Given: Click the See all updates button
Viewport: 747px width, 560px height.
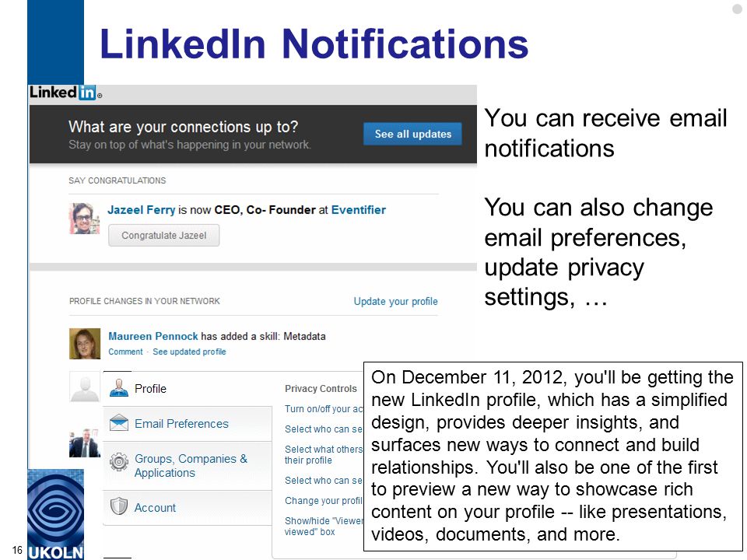Looking at the screenshot, I should (x=412, y=134).
